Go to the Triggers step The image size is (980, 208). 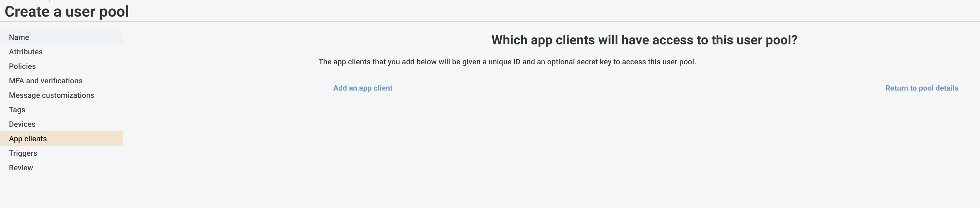[23, 153]
